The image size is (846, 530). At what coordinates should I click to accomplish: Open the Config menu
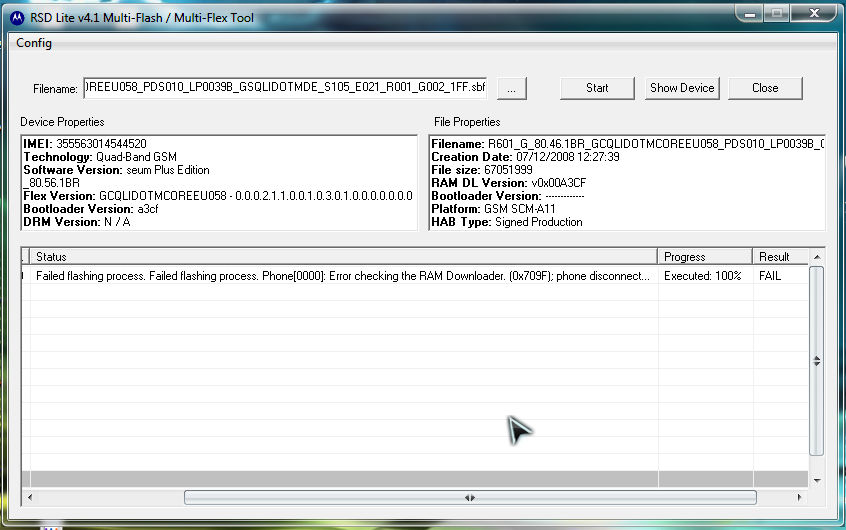tap(34, 43)
